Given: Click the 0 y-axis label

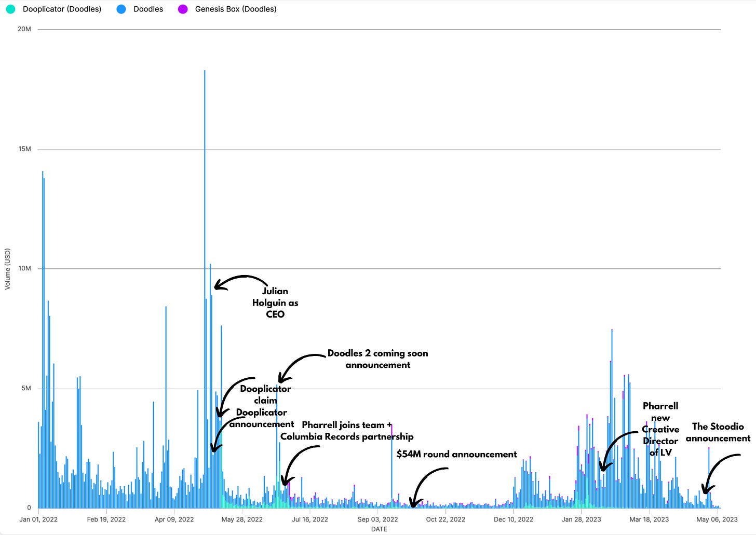Looking at the screenshot, I should [x=29, y=507].
